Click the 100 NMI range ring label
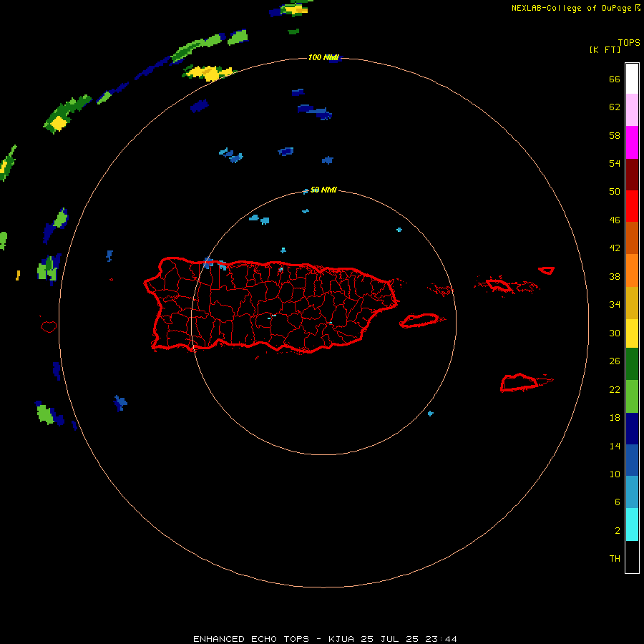 (x=323, y=57)
